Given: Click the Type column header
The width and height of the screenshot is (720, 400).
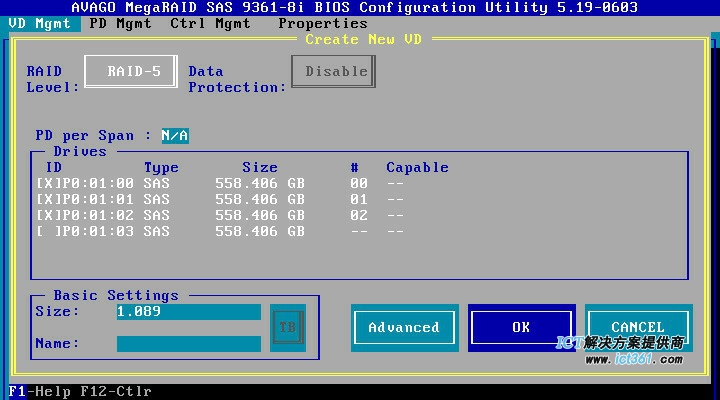Looking at the screenshot, I should coord(161,168).
